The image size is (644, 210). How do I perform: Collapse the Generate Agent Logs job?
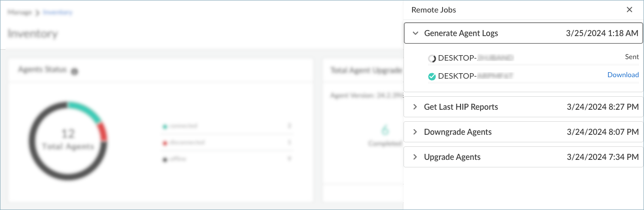click(x=415, y=34)
